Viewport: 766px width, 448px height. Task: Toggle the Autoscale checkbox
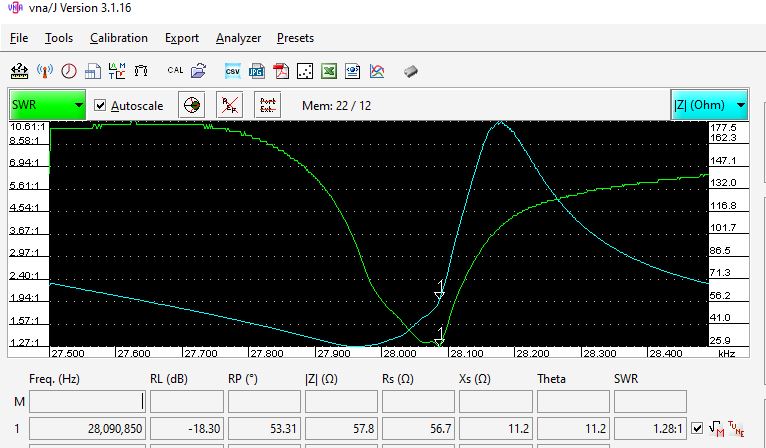click(100, 105)
